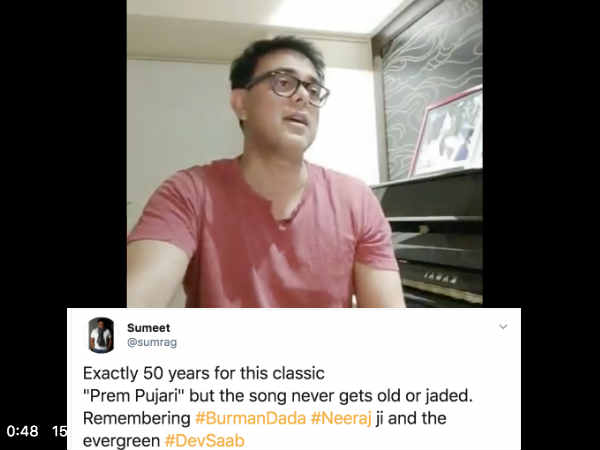Click the black bar right of video

[541, 153]
